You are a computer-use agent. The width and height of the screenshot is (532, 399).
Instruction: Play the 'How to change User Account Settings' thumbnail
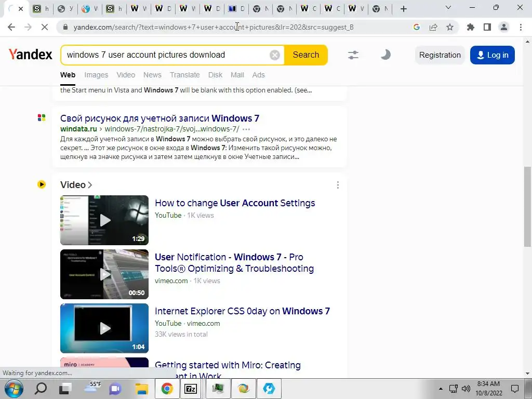click(x=104, y=220)
